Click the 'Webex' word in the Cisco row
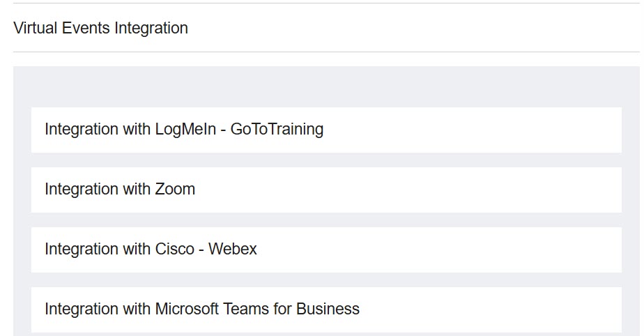644x336 pixels. coord(232,250)
